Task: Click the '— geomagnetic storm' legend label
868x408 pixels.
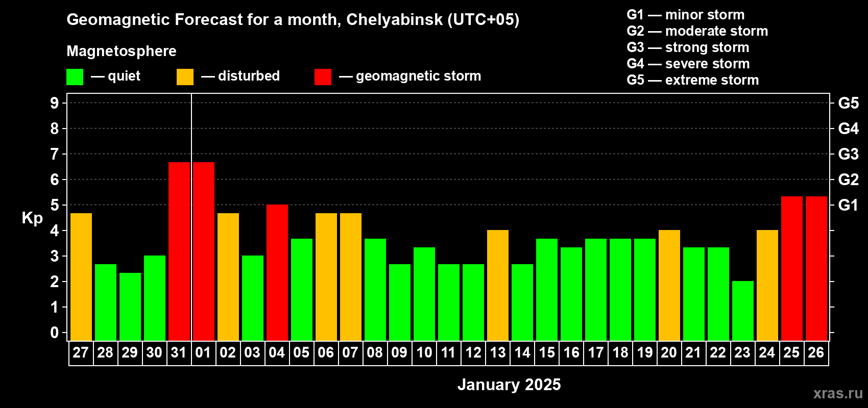Action: 410,76
